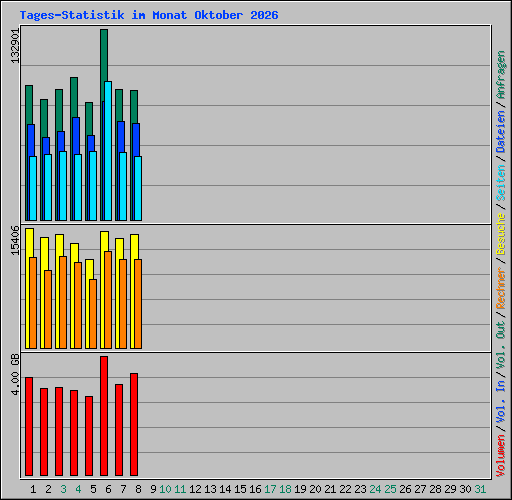Click the Anfragen legend label
Viewport: 512px width, 500px height.
501,75
